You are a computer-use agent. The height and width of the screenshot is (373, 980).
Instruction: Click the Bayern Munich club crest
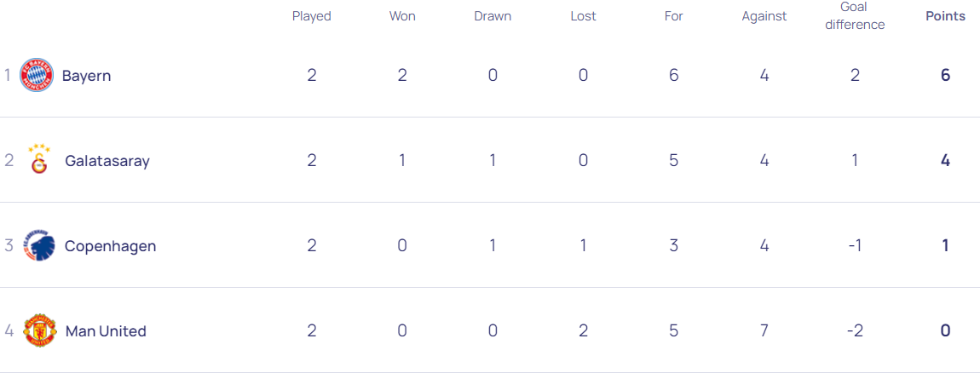[37, 75]
